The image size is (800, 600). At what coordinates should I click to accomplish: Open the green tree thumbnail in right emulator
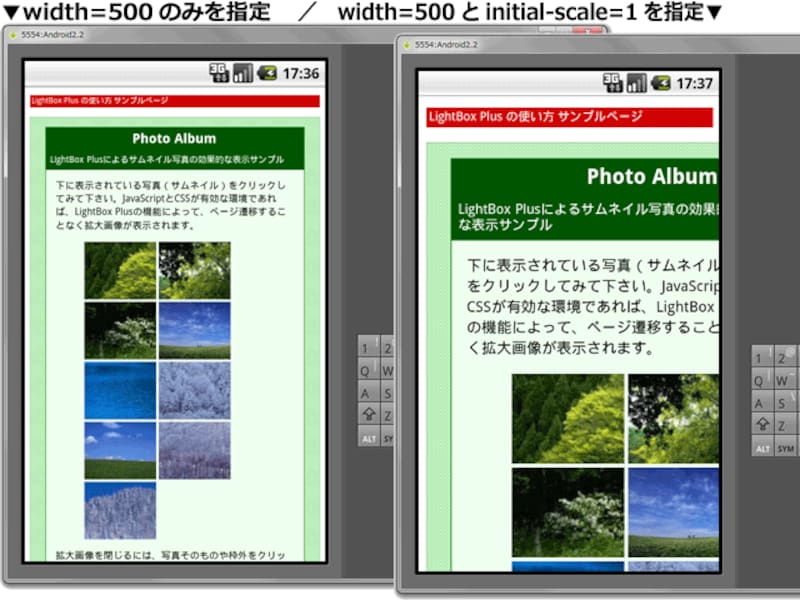568,419
